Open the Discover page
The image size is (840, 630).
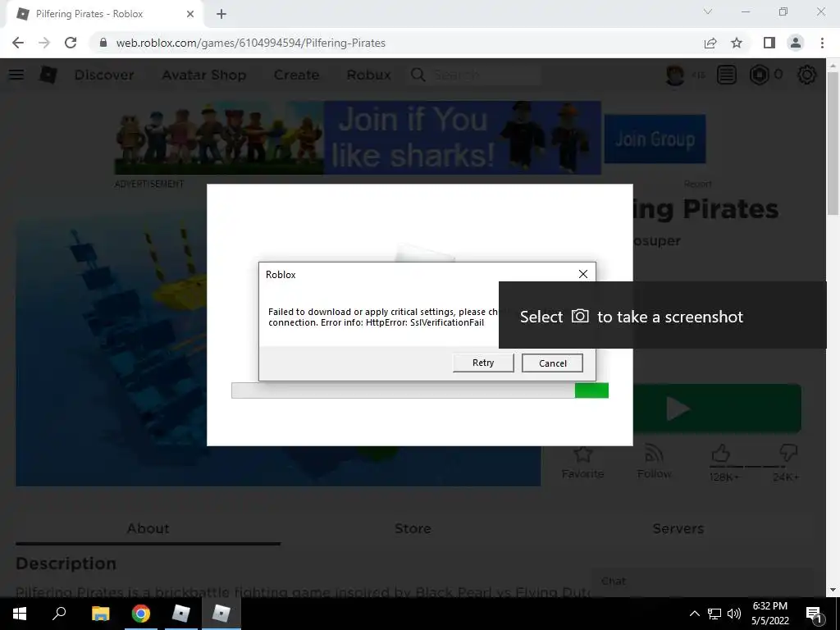[104, 75]
